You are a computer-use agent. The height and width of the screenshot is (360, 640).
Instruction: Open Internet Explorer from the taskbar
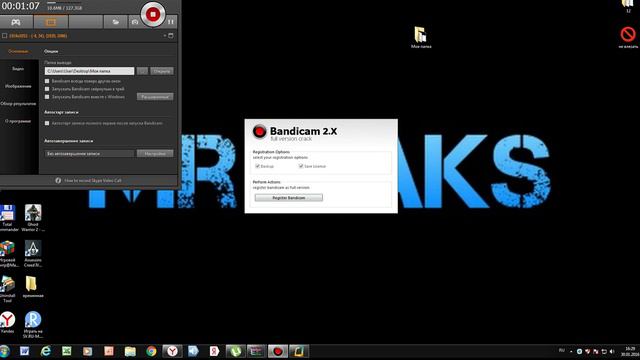pos(46,351)
